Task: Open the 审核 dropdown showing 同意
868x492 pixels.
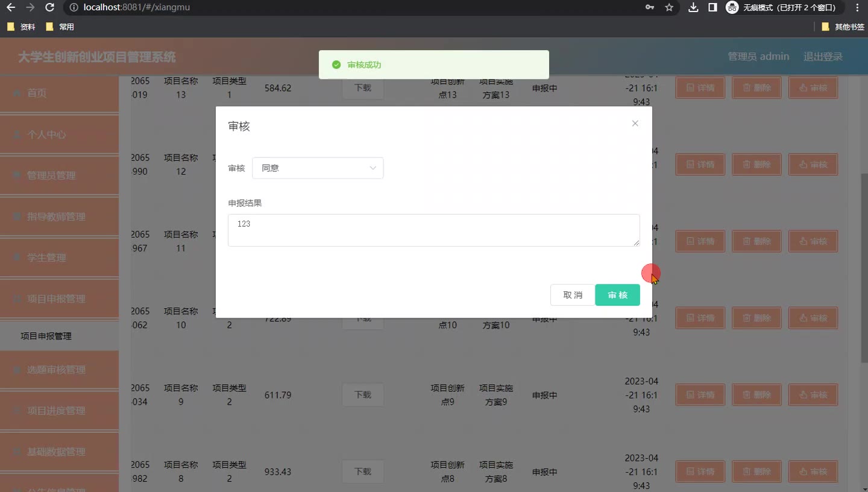Action: coord(318,168)
